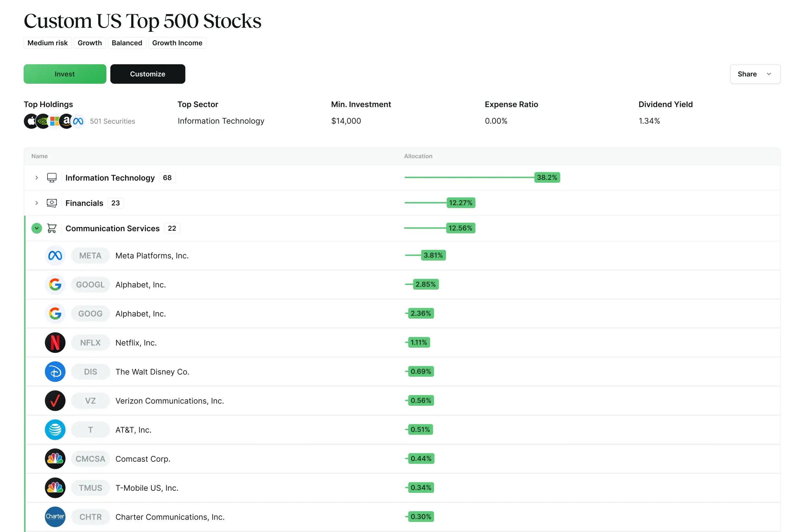
Task: Click the Information Technology sector name
Action: pos(110,178)
